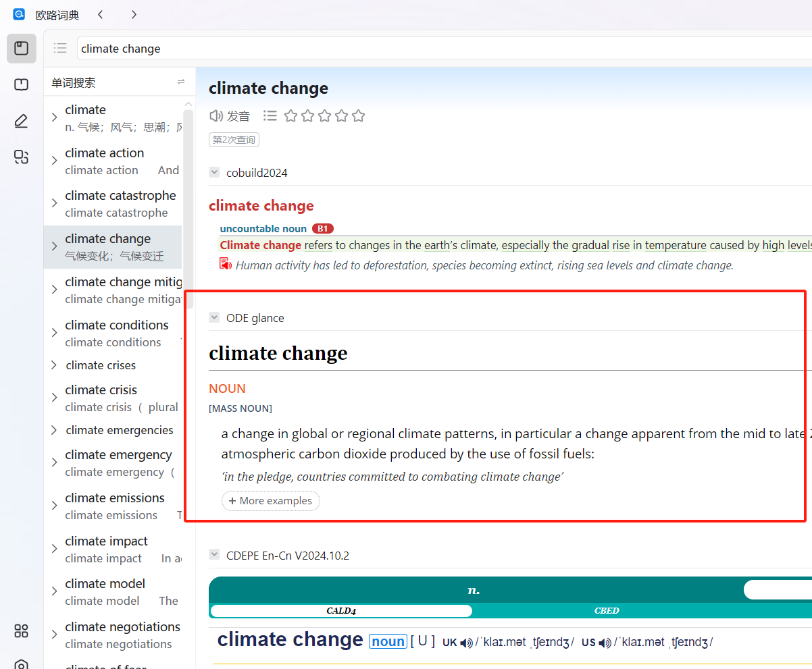Toggle the word list panel icon beside search
This screenshot has height=669, width=812.
coord(60,48)
